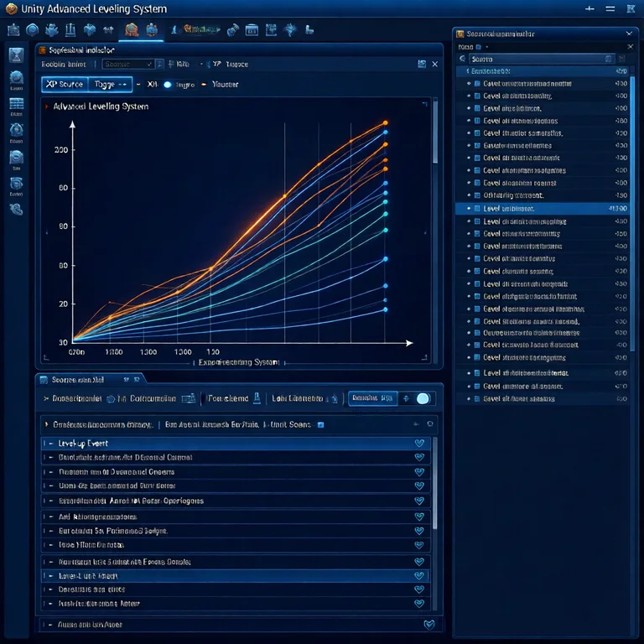644x644 pixels.
Task: Click the 'Doosedtaonlet' bottom toolbar item
Action: tap(77, 398)
